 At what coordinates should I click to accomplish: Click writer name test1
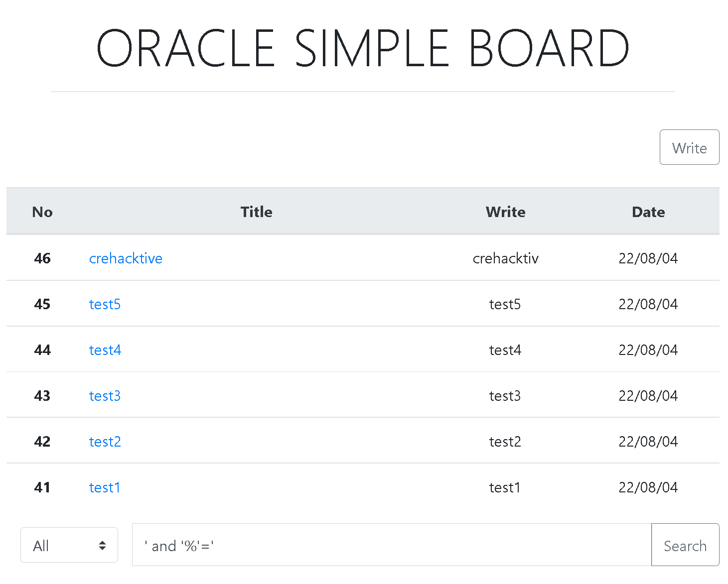click(x=505, y=487)
